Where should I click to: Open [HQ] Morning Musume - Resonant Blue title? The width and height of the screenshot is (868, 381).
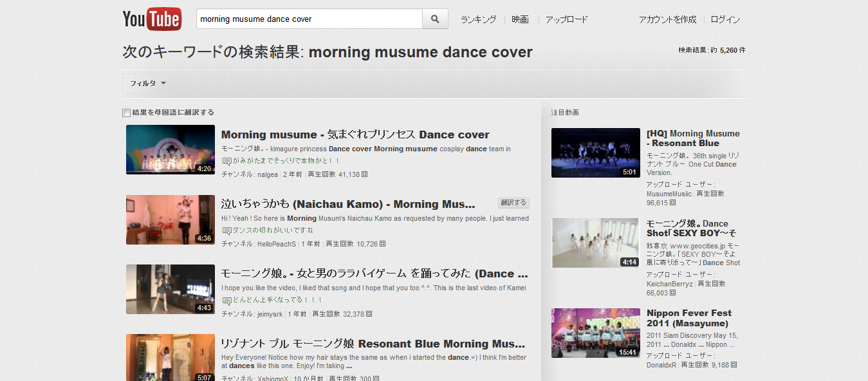point(693,138)
